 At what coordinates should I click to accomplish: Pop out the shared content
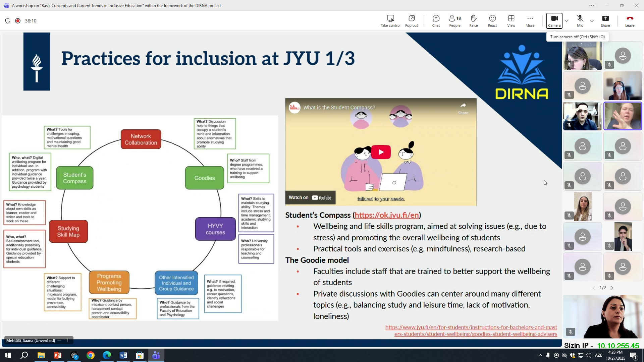(411, 21)
